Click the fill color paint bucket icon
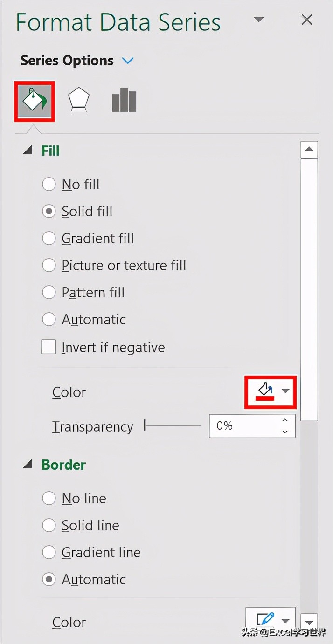 (265, 391)
